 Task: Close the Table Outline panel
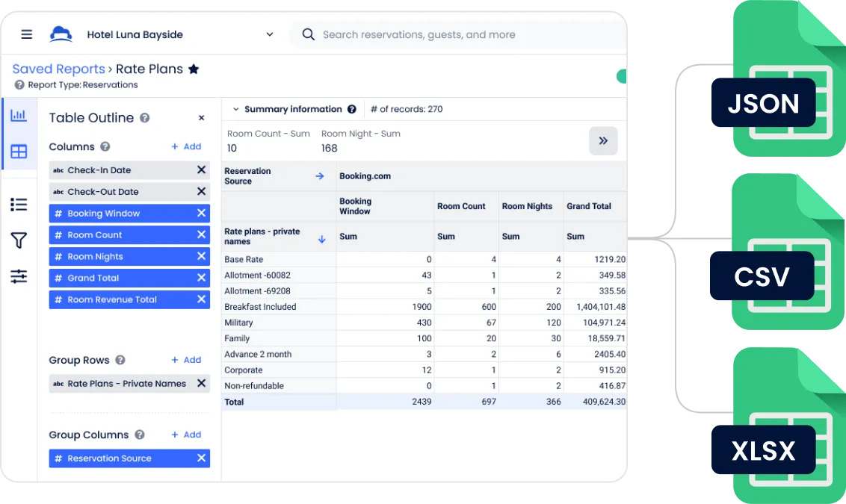pyautogui.click(x=201, y=118)
